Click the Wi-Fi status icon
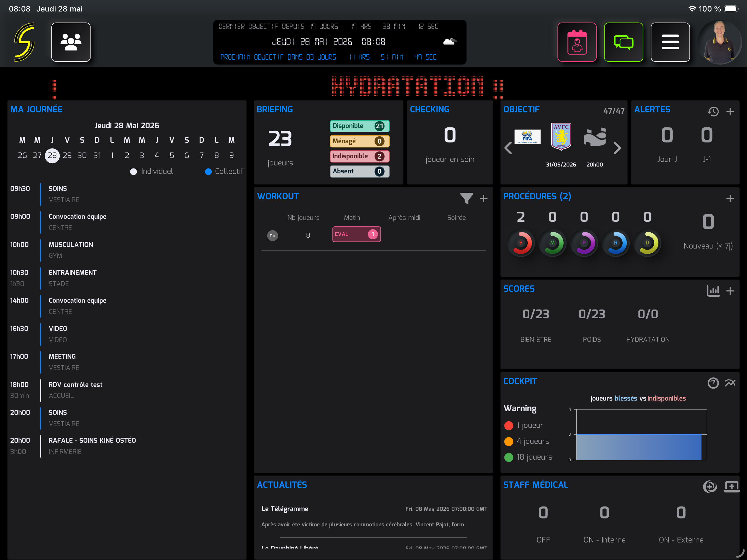 click(692, 9)
